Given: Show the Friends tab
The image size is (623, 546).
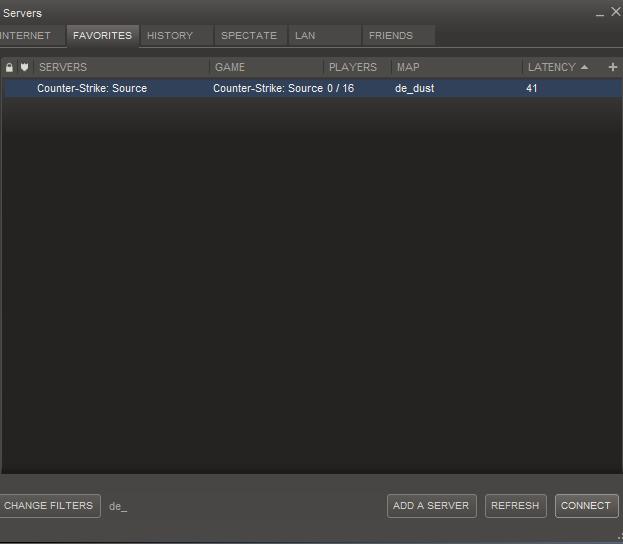Looking at the screenshot, I should pyautogui.click(x=398, y=36).
